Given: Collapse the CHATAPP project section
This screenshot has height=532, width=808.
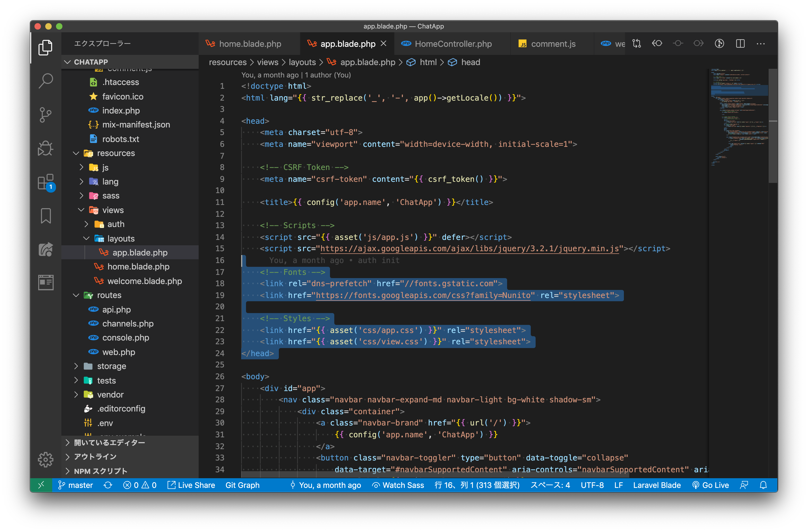Looking at the screenshot, I should coord(130,62).
